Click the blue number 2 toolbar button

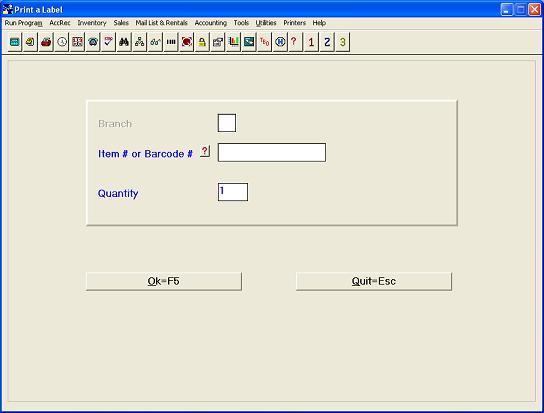click(x=327, y=42)
